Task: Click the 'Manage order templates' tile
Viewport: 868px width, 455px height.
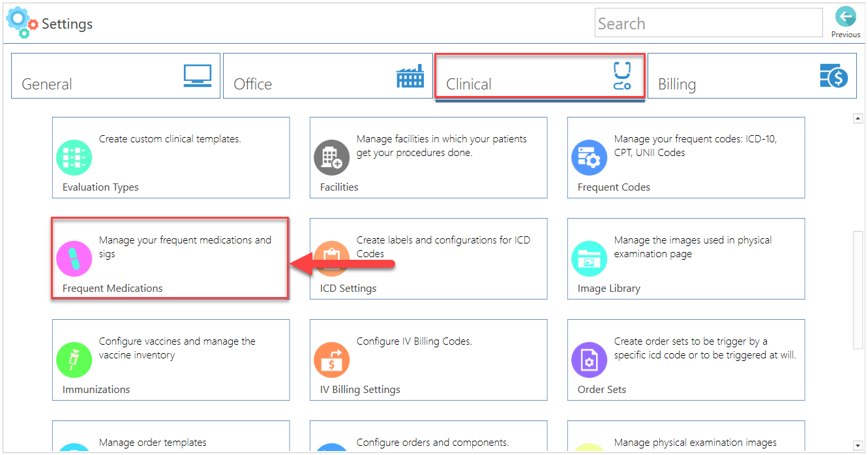Action: [171, 437]
